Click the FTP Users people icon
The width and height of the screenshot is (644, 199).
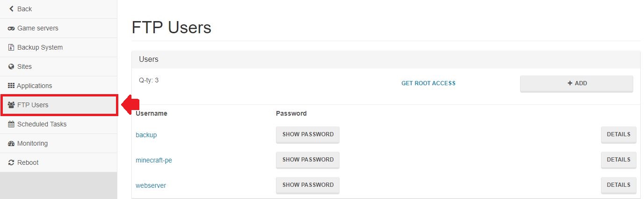click(11, 105)
